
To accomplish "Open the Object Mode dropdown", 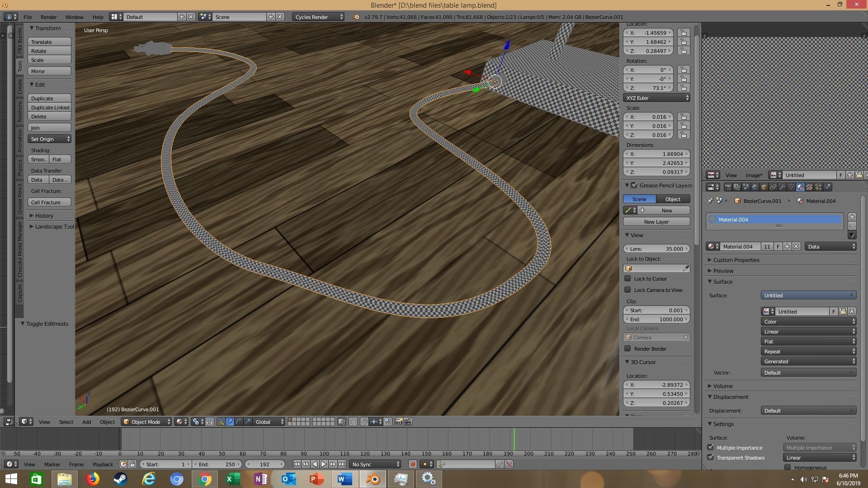I will click(146, 422).
